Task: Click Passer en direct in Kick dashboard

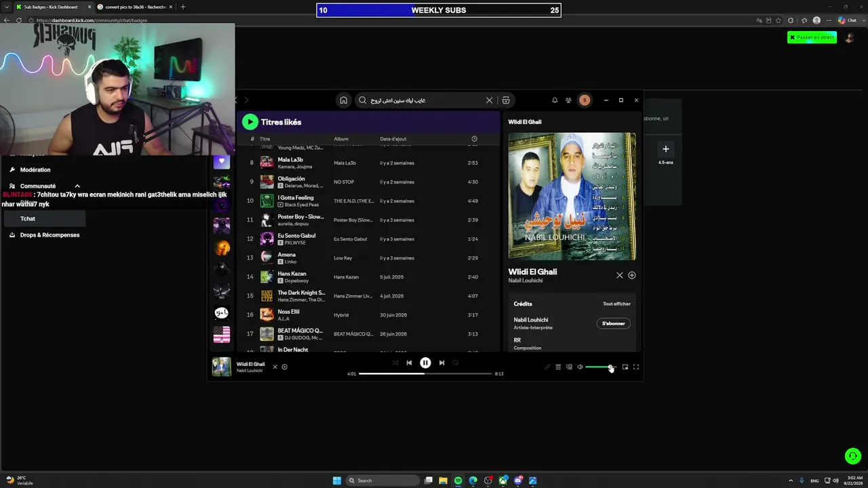Action: (812, 37)
